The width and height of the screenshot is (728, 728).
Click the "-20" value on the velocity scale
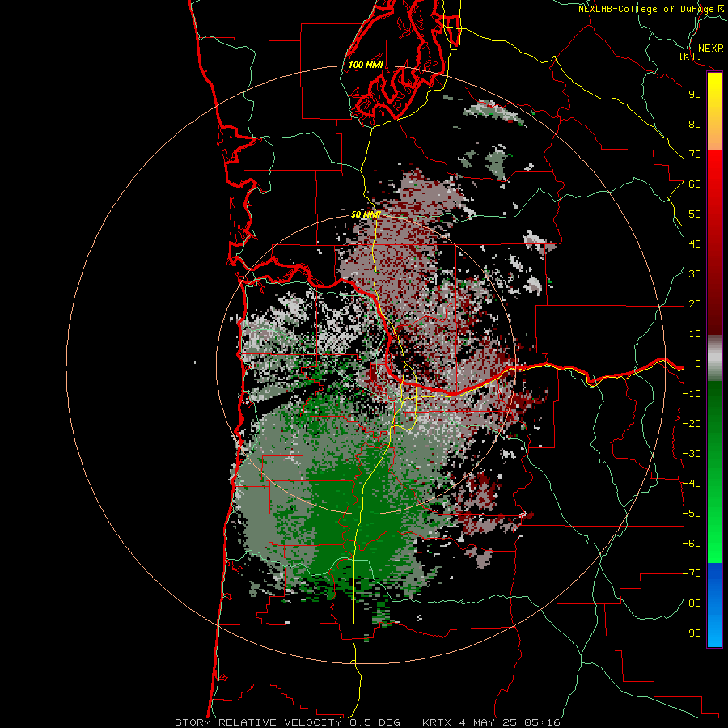(692, 423)
